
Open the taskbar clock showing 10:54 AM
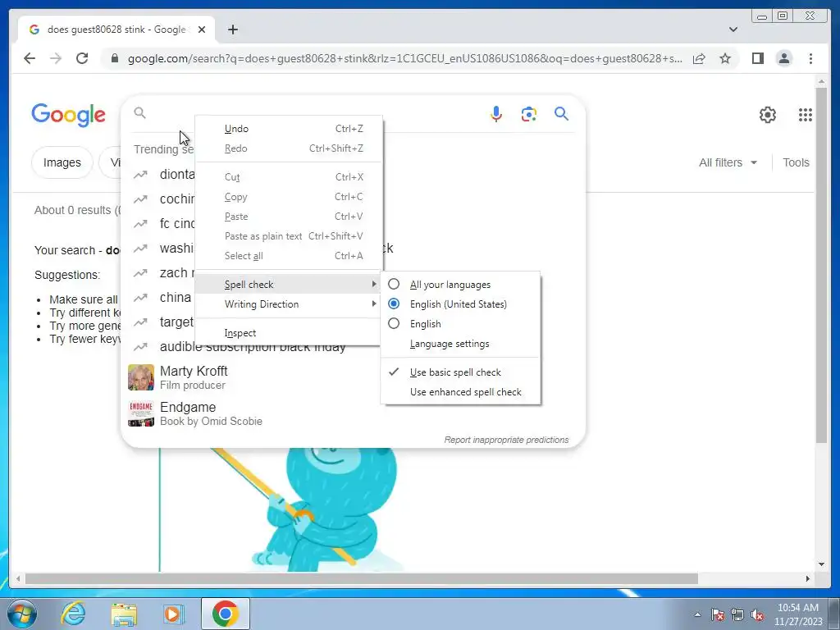coord(797,614)
